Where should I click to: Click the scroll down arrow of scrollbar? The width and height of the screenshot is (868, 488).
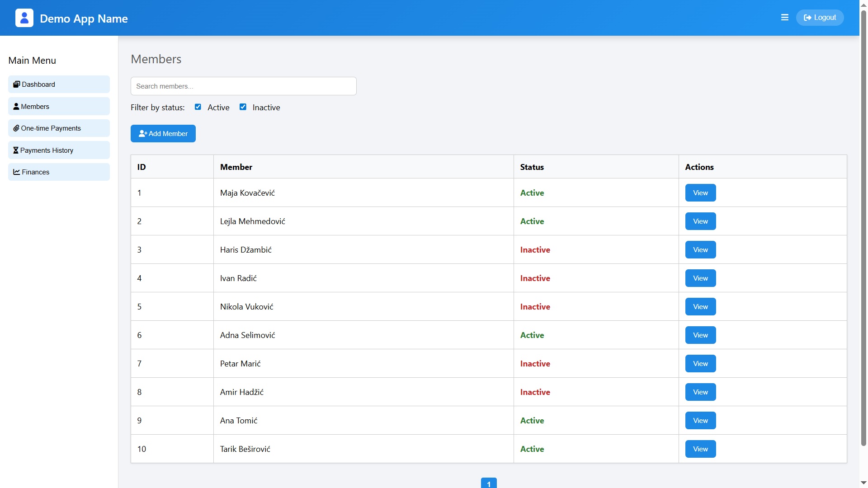coord(863,483)
